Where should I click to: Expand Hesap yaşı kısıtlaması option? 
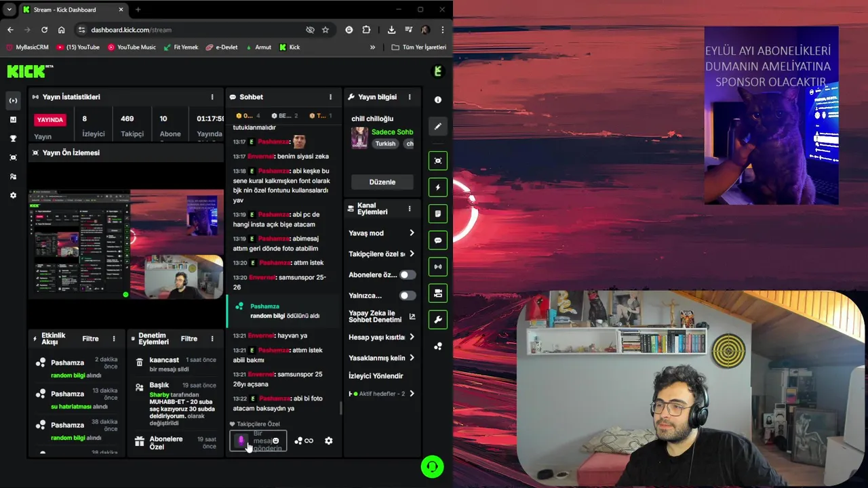coord(382,337)
